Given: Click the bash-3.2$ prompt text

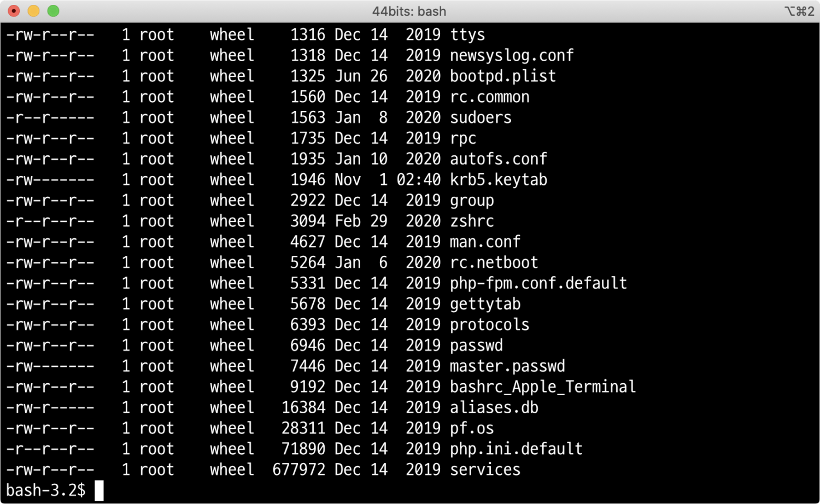Looking at the screenshot, I should tap(45, 490).
